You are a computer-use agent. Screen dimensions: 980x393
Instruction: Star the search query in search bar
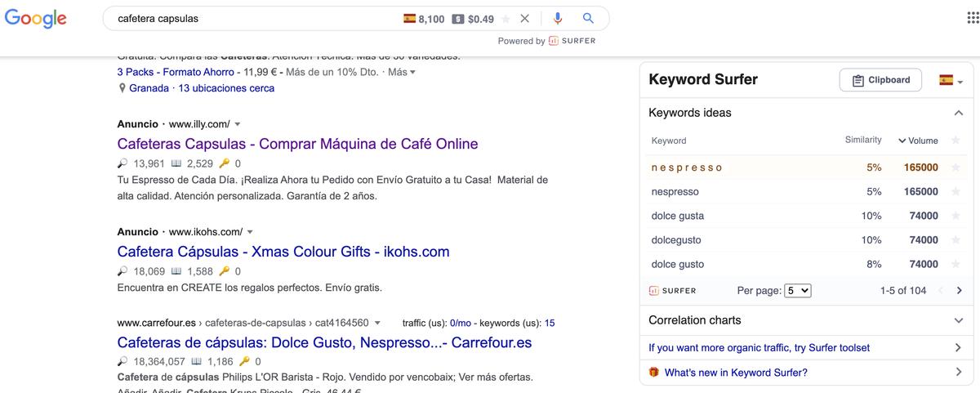pos(506,19)
